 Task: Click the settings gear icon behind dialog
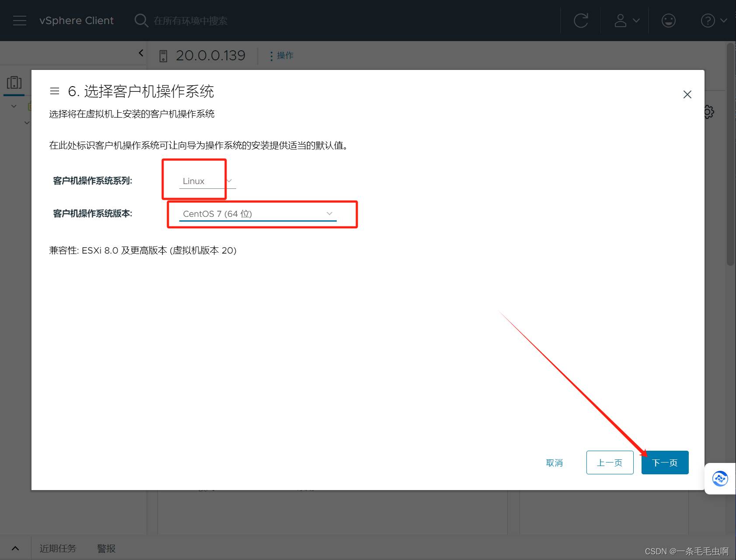(708, 112)
